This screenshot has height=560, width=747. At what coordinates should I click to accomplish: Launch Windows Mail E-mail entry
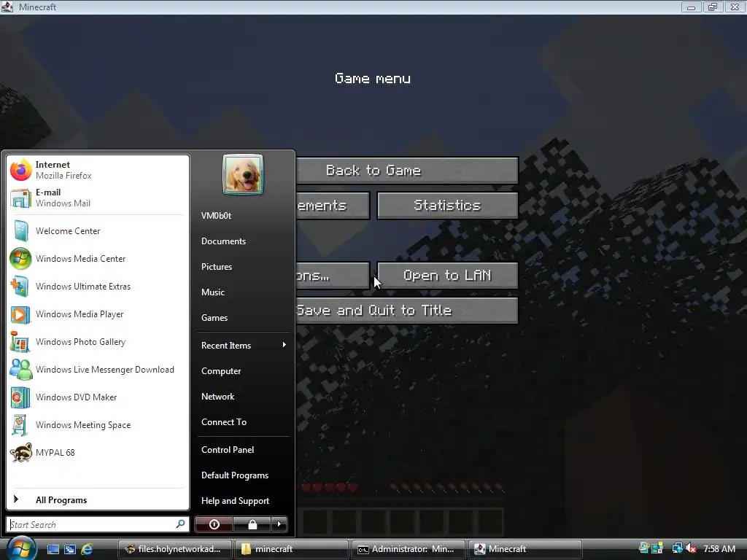[98, 198]
